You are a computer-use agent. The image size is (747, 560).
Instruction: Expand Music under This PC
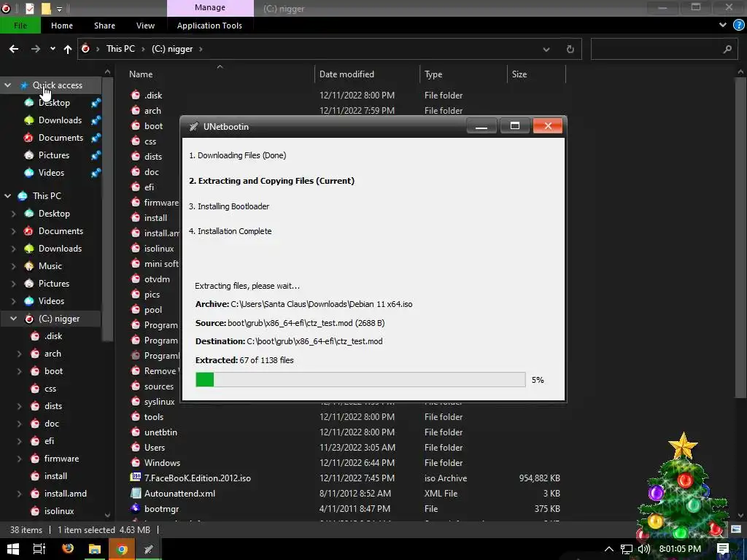[13, 266]
